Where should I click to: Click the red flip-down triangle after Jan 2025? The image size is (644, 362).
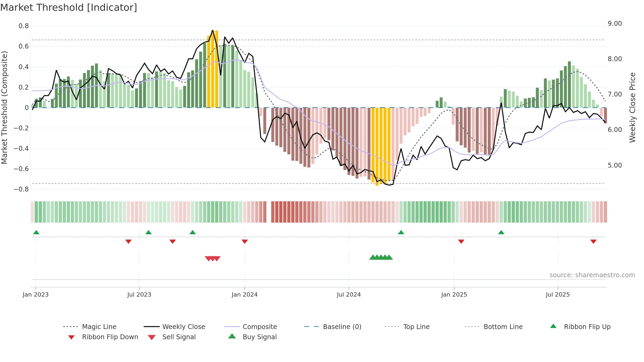point(461,242)
